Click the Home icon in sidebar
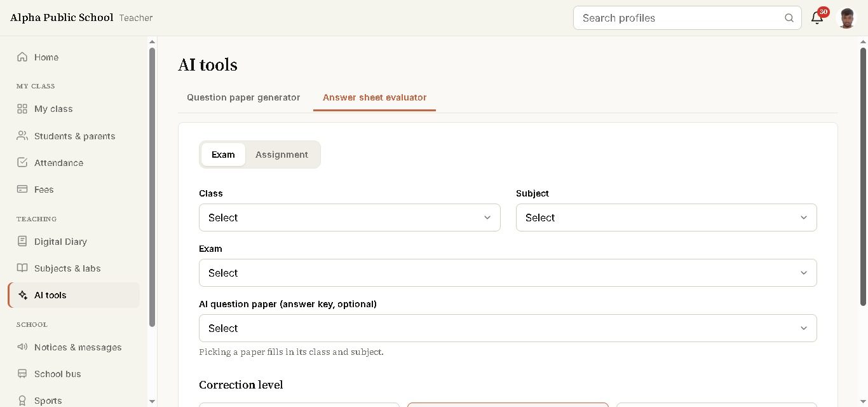The height and width of the screenshot is (407, 868). pos(22,57)
